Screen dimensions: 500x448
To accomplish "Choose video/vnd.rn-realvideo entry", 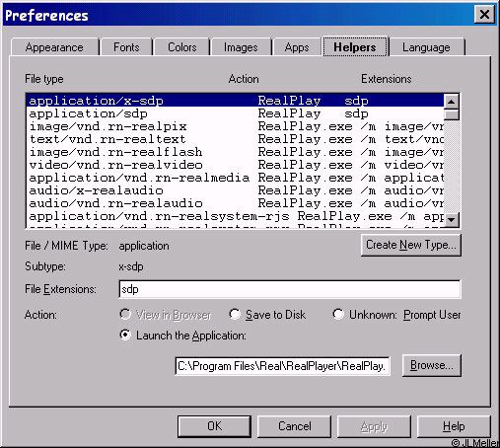I will point(235,165).
